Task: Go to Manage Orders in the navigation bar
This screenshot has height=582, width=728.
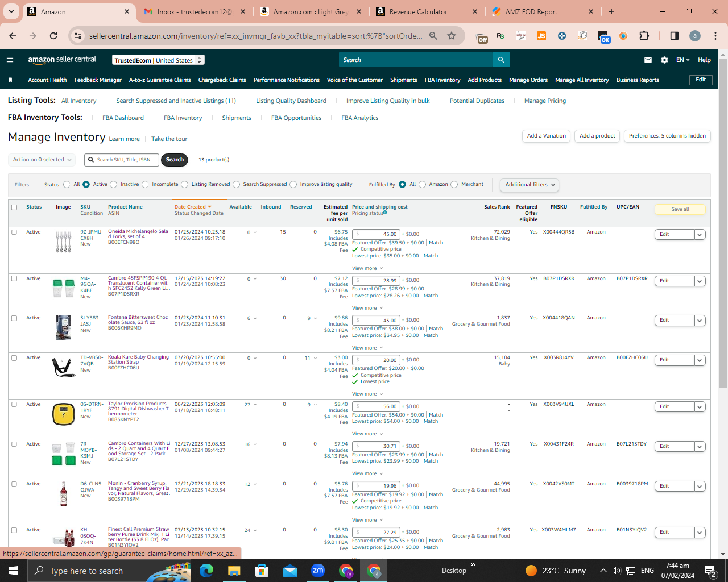Action: pos(528,80)
